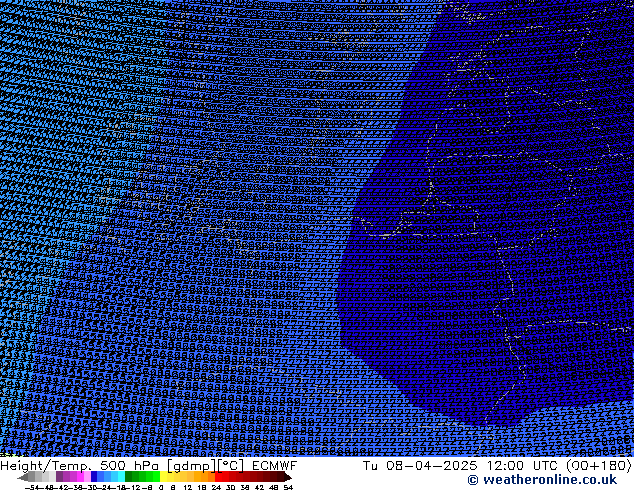Screen dimensions: 634x490
Task: Click the '-54' value on the temperature scale
Action: point(32,488)
